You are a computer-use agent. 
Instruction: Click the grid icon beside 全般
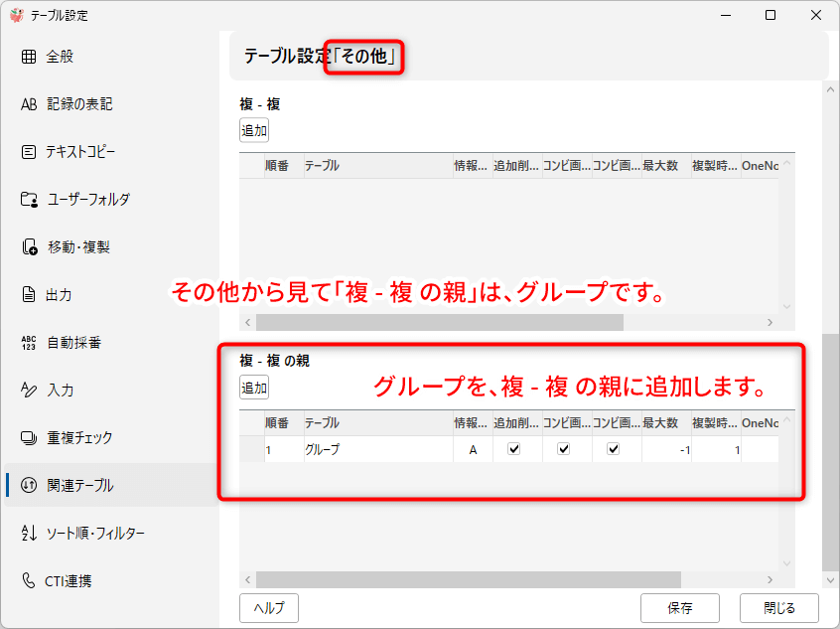pos(29,57)
